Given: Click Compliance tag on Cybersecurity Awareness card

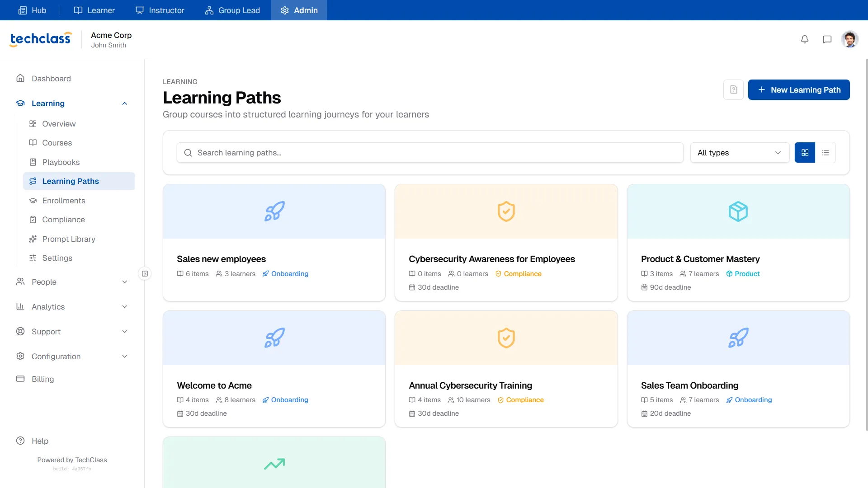Looking at the screenshot, I should [518, 274].
